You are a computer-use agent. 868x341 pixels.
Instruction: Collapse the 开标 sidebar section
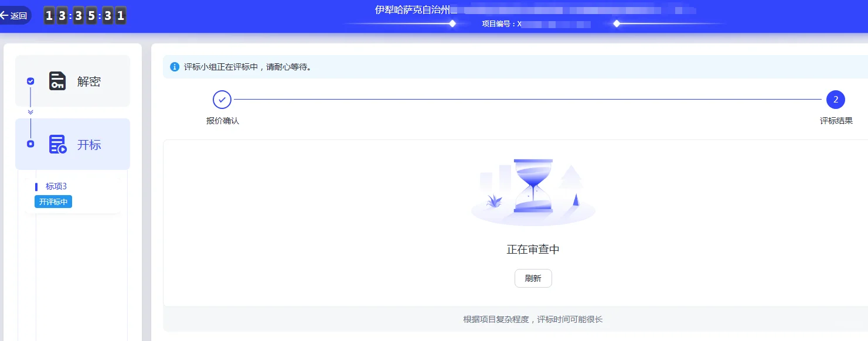(x=73, y=144)
